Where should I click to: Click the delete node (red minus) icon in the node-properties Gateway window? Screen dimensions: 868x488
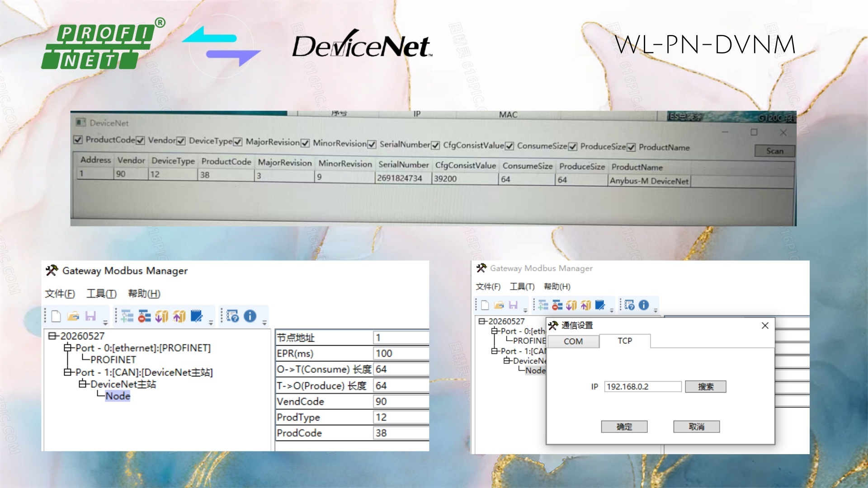[x=144, y=316]
